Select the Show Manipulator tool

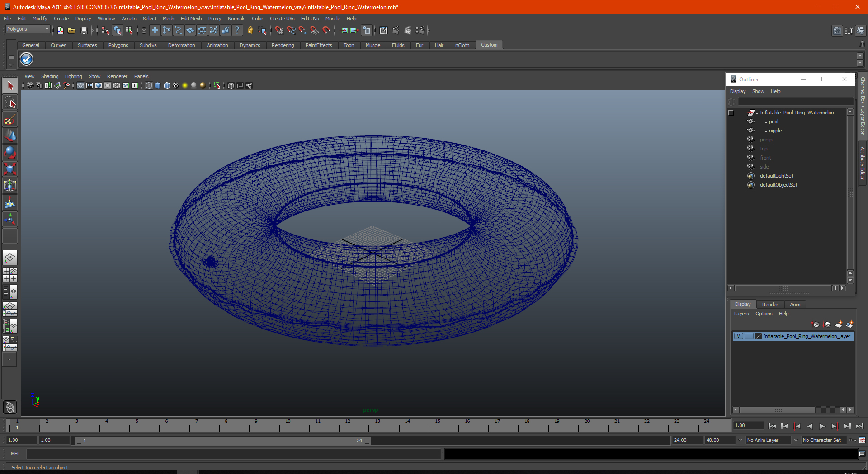click(10, 220)
